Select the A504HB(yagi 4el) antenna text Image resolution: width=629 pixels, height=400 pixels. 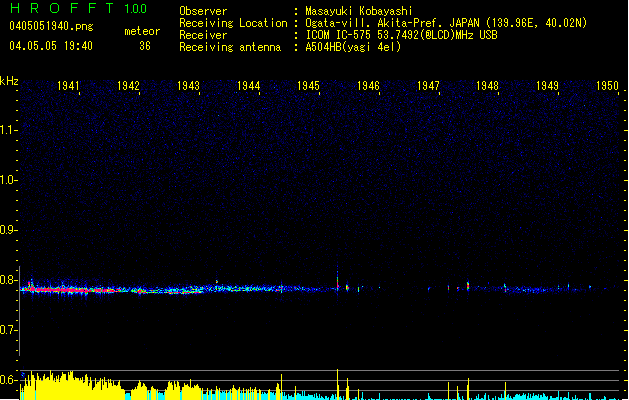[x=353, y=47]
